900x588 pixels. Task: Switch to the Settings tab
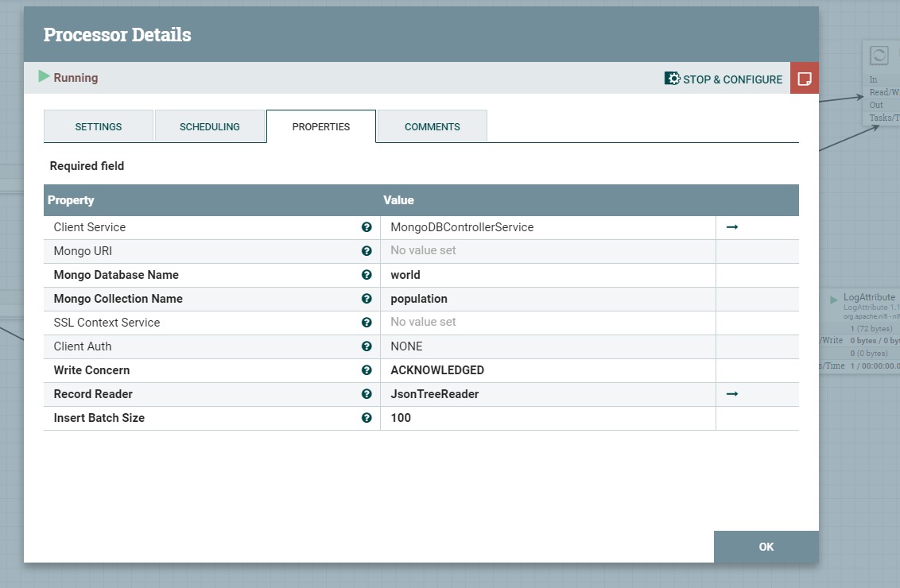pyautogui.click(x=98, y=126)
